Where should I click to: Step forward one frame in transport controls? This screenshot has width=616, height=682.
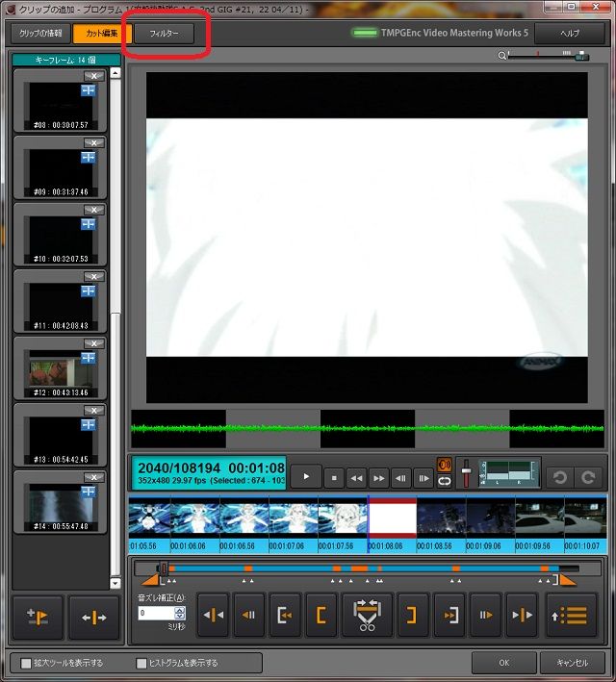pyautogui.click(x=423, y=478)
